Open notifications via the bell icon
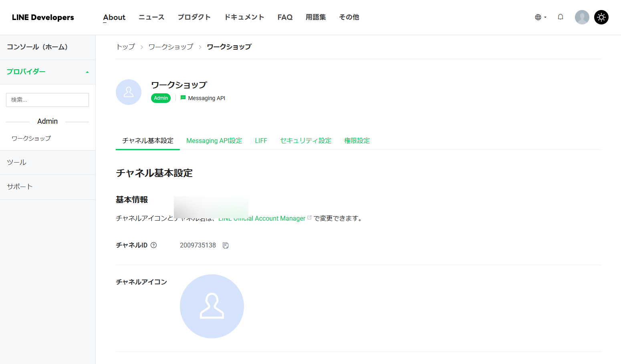This screenshot has width=621, height=364. coord(560,17)
